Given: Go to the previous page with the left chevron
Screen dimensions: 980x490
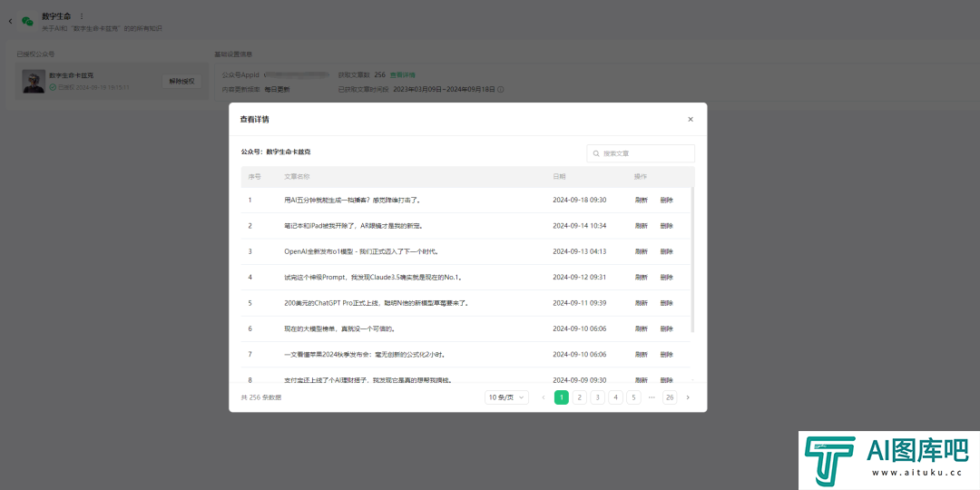Looking at the screenshot, I should [544, 397].
